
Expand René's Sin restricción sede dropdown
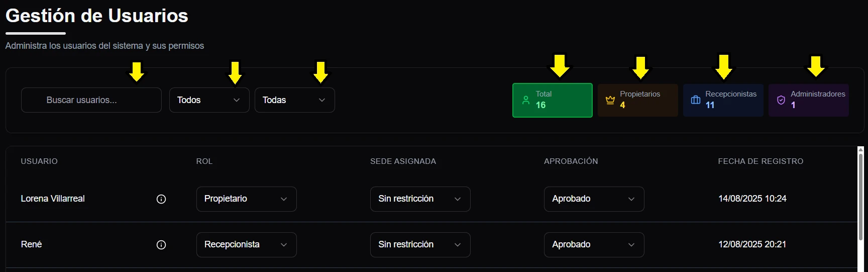(420, 245)
